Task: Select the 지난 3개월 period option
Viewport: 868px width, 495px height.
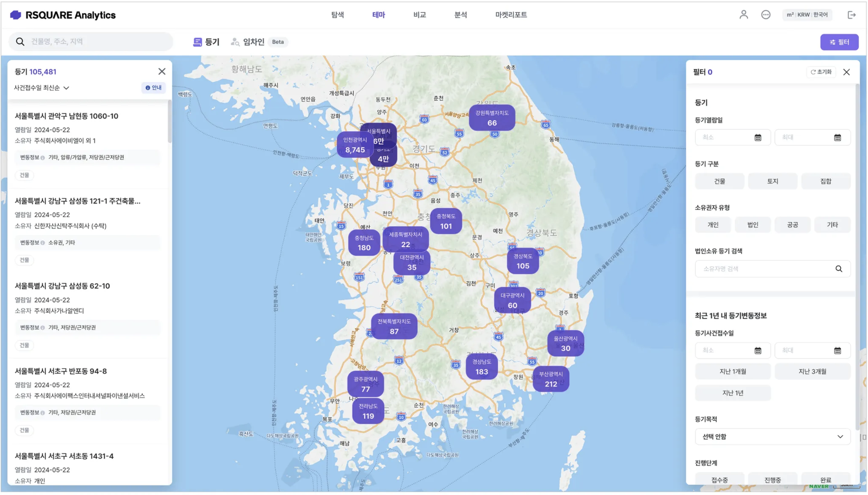Action: click(812, 371)
